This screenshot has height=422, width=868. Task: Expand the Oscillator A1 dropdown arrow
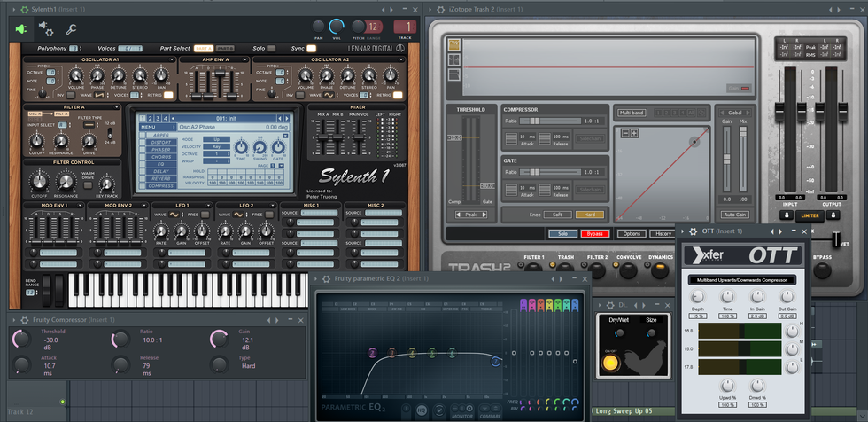coord(171,60)
